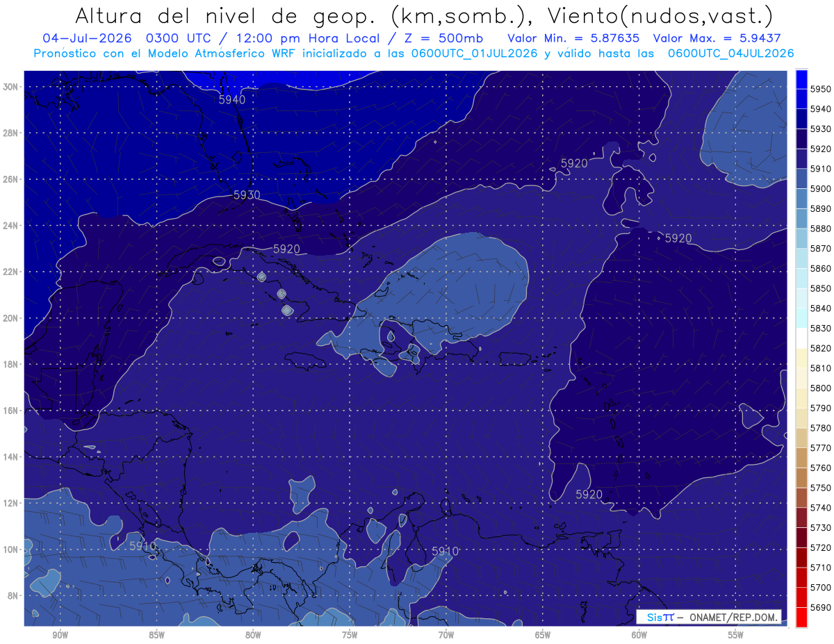Click the '5910' contour label near Costa Rica

142,546
